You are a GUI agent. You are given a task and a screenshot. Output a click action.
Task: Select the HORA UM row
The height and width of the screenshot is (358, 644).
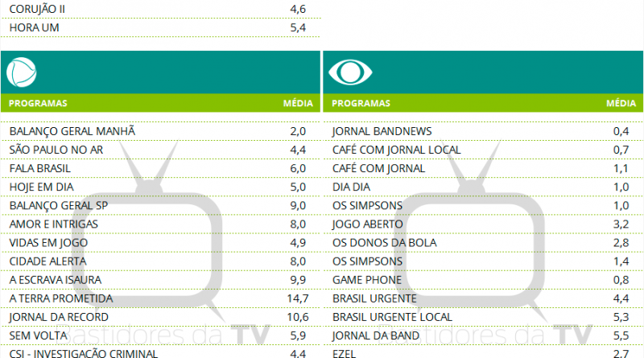click(35, 28)
